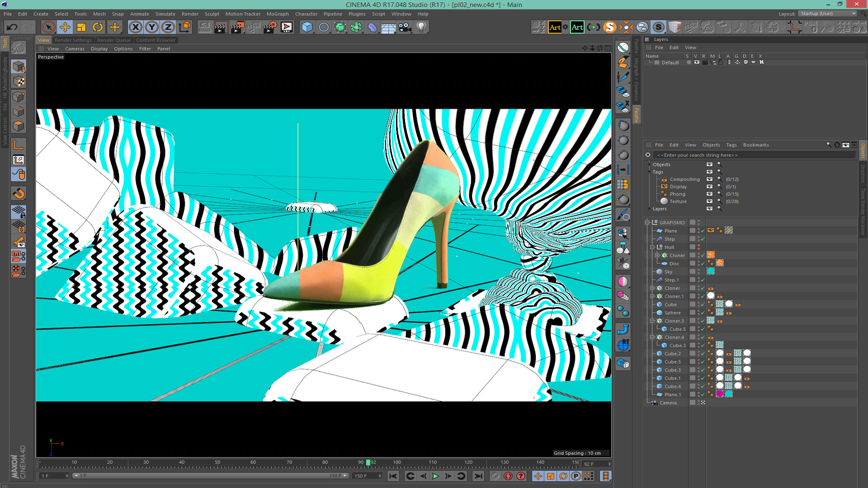The image size is (868, 488).
Task: Select the Move tool in the top toolbar
Action: (65, 27)
